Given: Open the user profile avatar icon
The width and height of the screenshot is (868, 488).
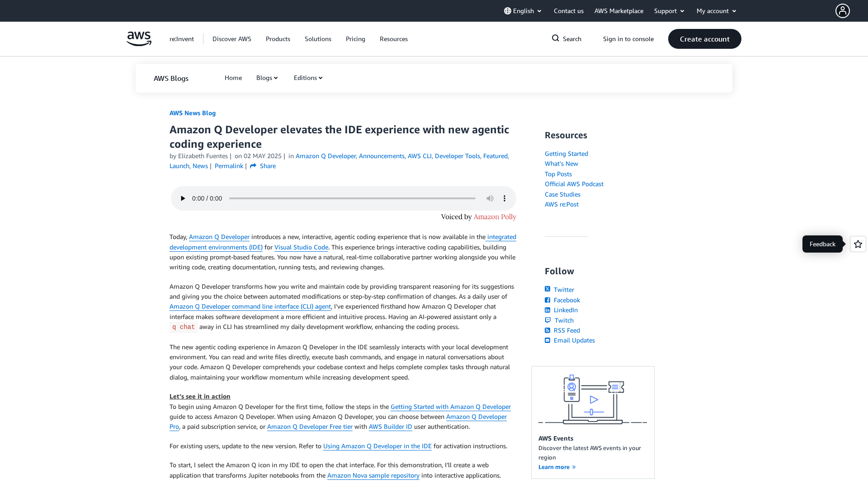Looking at the screenshot, I should point(842,11).
